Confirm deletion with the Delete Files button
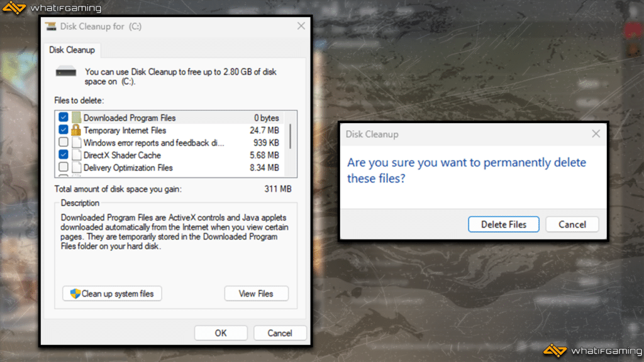The height and width of the screenshot is (362, 644). coord(504,224)
